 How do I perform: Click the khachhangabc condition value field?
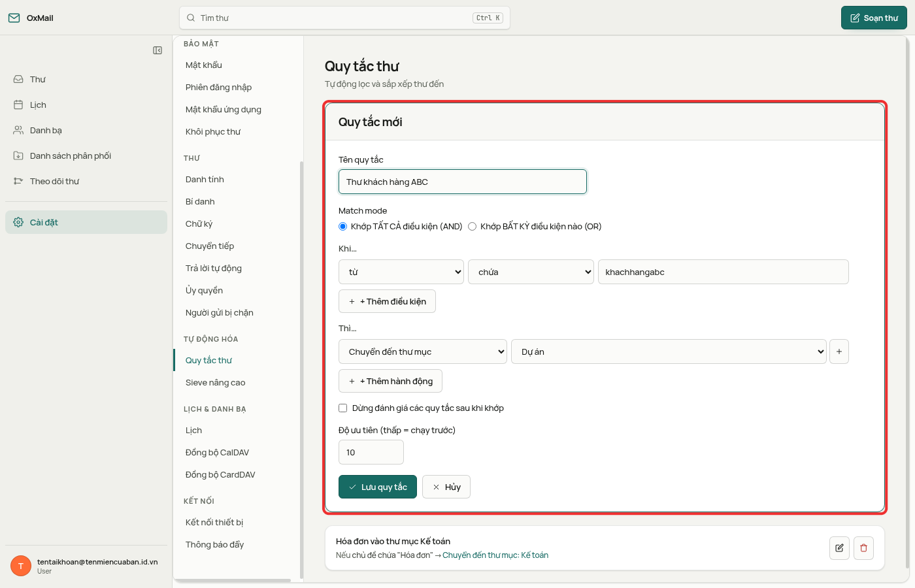pyautogui.click(x=724, y=272)
